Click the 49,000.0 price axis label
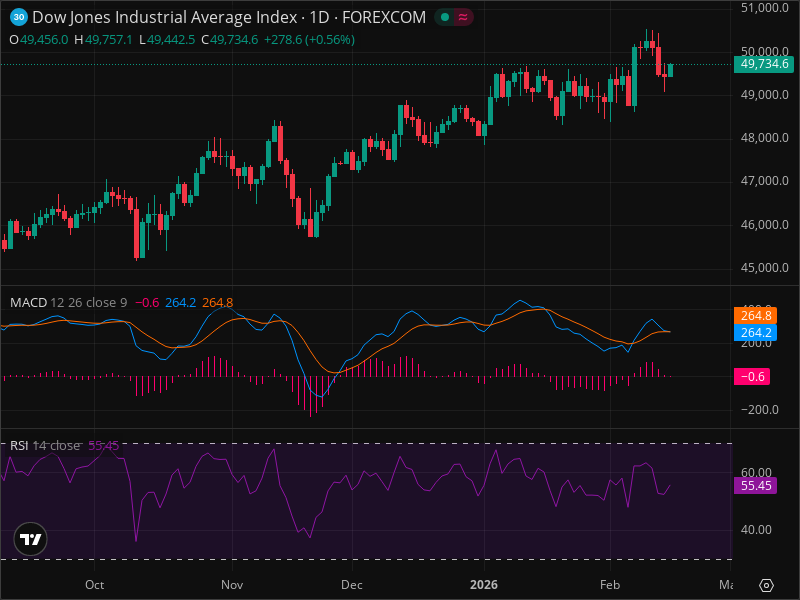The width and height of the screenshot is (800, 600). tap(764, 95)
